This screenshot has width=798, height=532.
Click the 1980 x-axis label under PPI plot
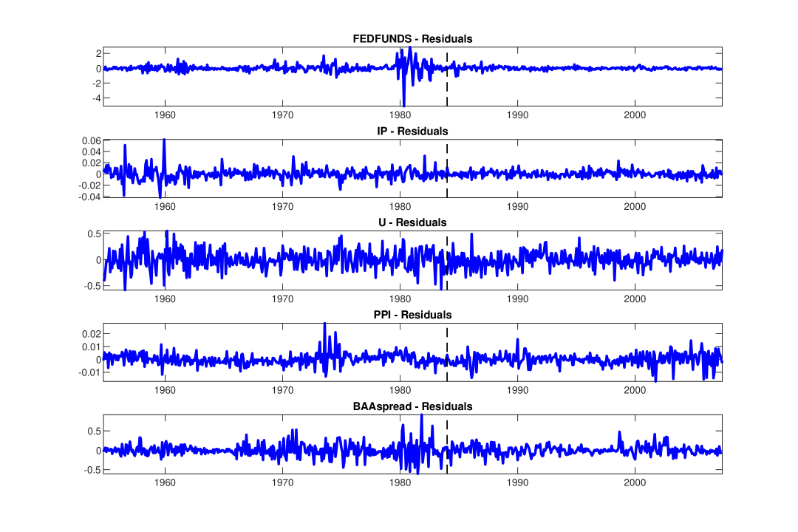point(400,390)
